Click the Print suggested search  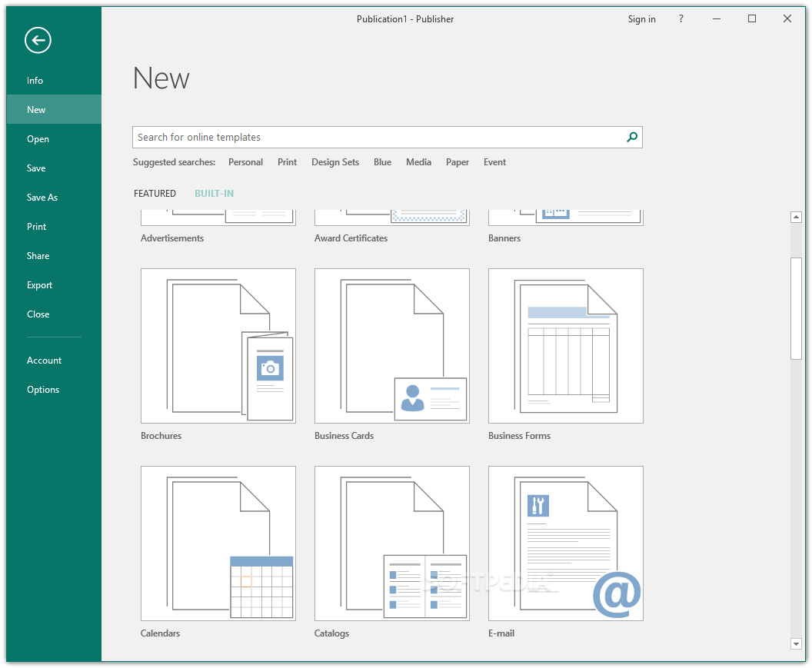(x=287, y=162)
